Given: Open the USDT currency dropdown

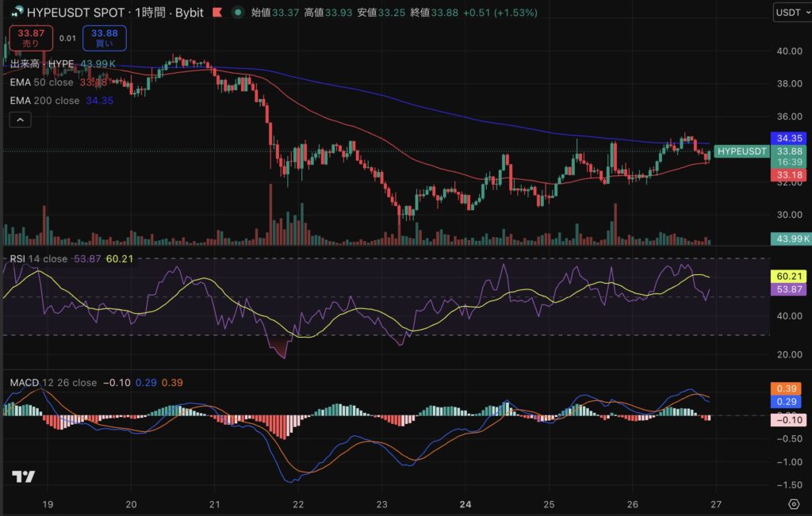Looking at the screenshot, I should (791, 13).
